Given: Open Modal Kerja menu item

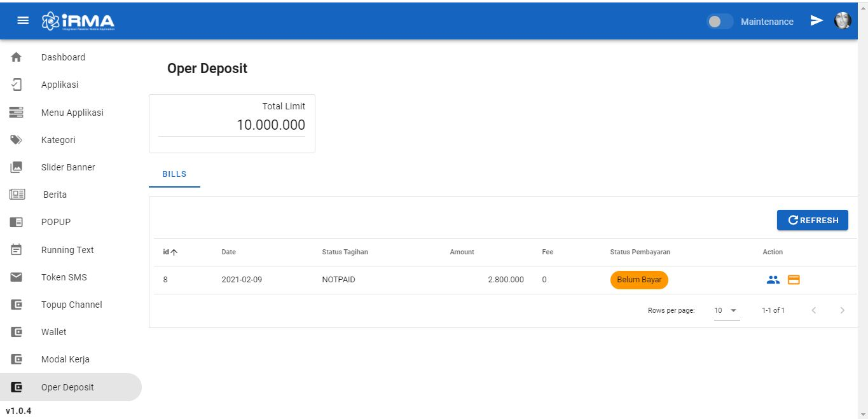Looking at the screenshot, I should coord(65,359).
